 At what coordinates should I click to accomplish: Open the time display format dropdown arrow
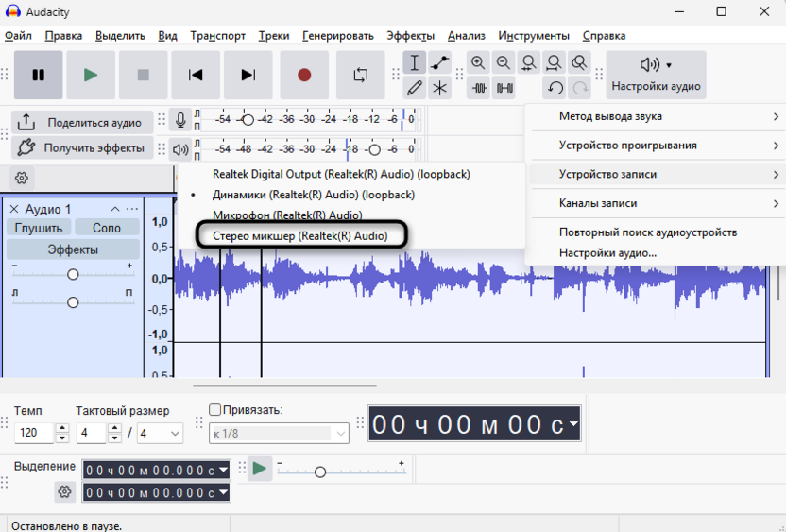573,423
